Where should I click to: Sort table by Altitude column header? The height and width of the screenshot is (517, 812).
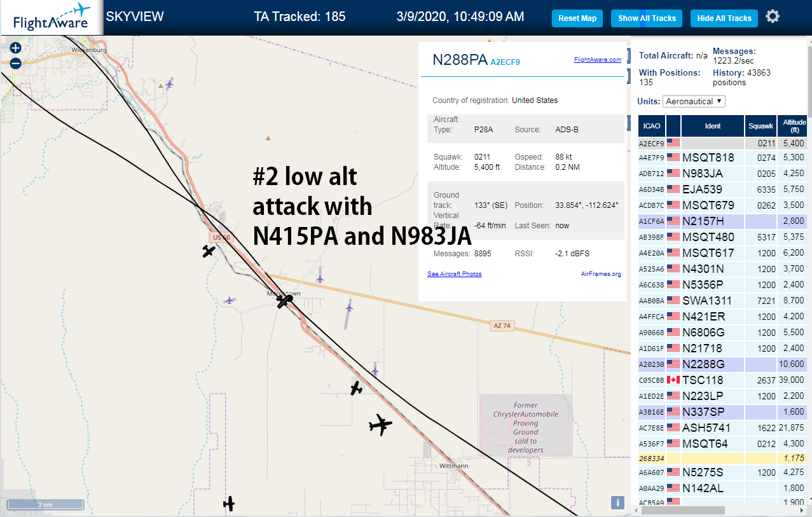point(794,126)
